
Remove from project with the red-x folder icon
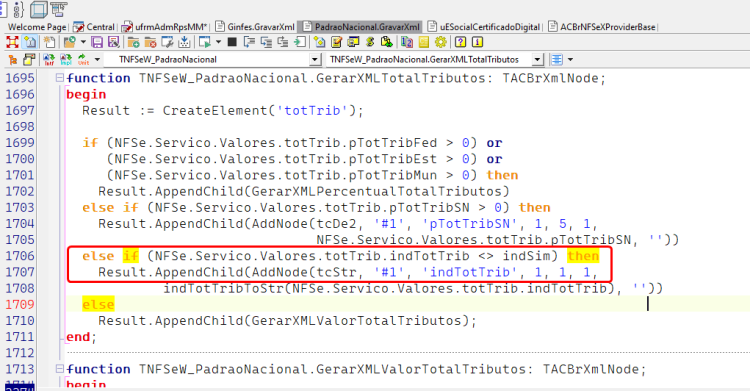(x=150, y=42)
